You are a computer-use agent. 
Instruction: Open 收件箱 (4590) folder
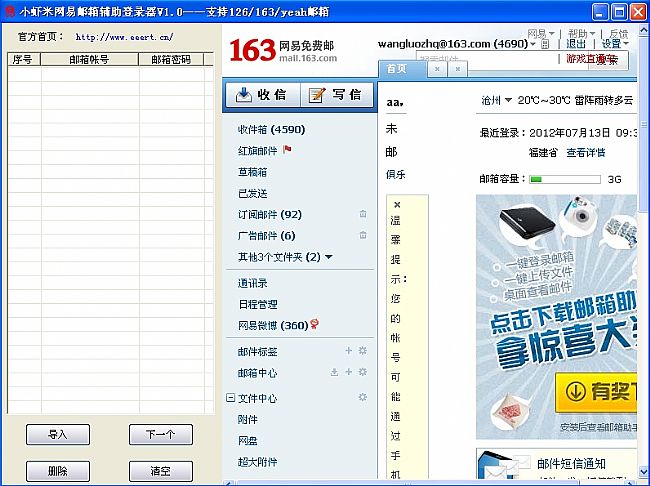coord(271,129)
